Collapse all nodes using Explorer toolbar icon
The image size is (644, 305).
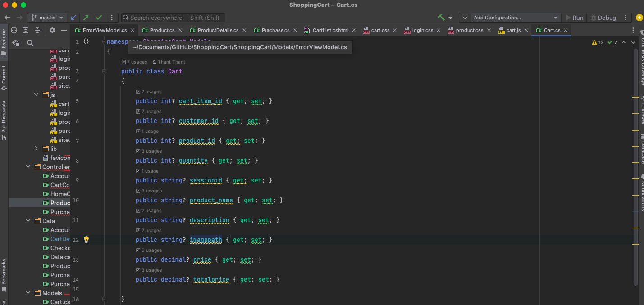point(37,30)
